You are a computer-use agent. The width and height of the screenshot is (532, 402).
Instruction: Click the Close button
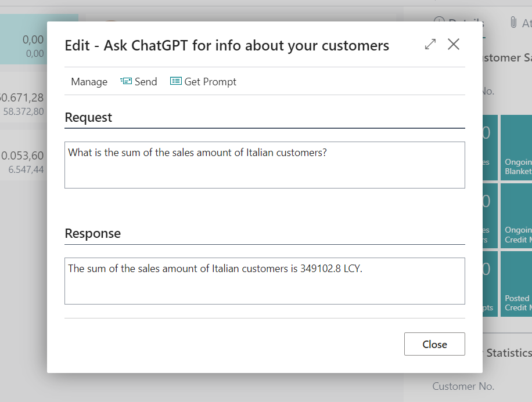434,344
